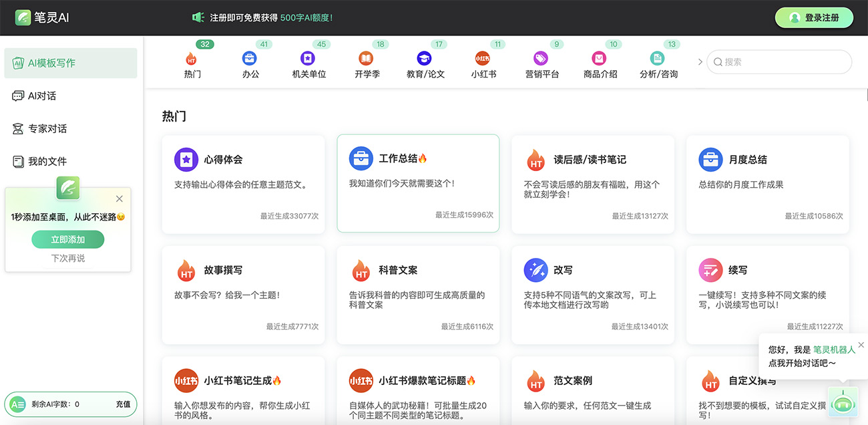Select the 办公 briefcase category icon
This screenshot has width=868, height=425.
pos(250,59)
